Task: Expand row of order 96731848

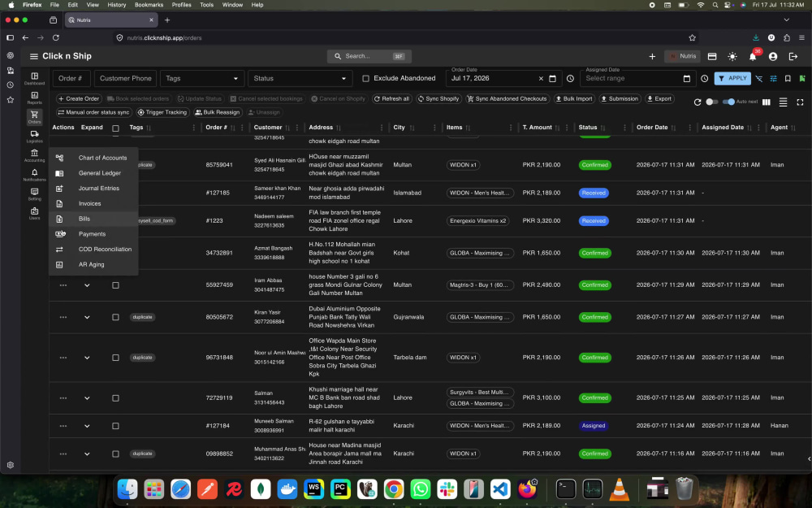Action: click(x=87, y=358)
